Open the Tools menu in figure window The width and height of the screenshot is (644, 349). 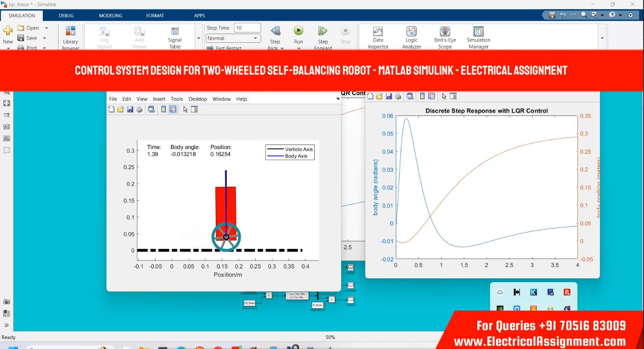pos(177,99)
